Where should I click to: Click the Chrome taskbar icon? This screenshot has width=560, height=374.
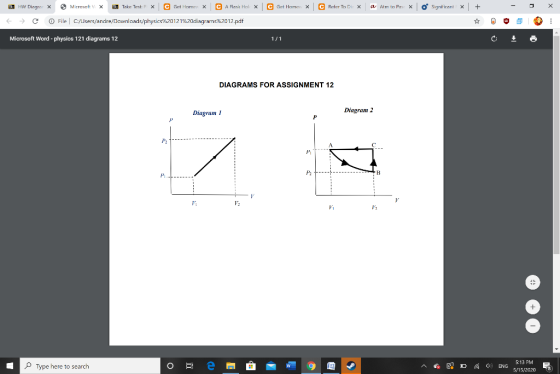(x=311, y=366)
